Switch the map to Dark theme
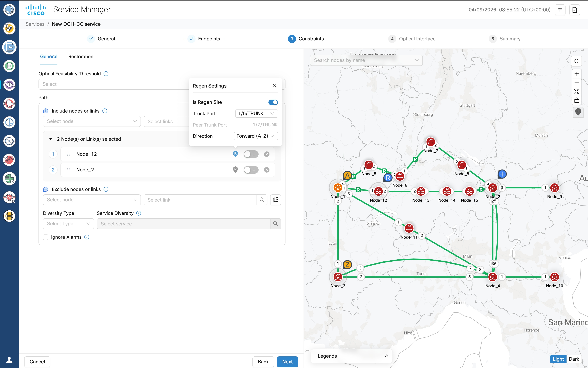 [x=574, y=359]
